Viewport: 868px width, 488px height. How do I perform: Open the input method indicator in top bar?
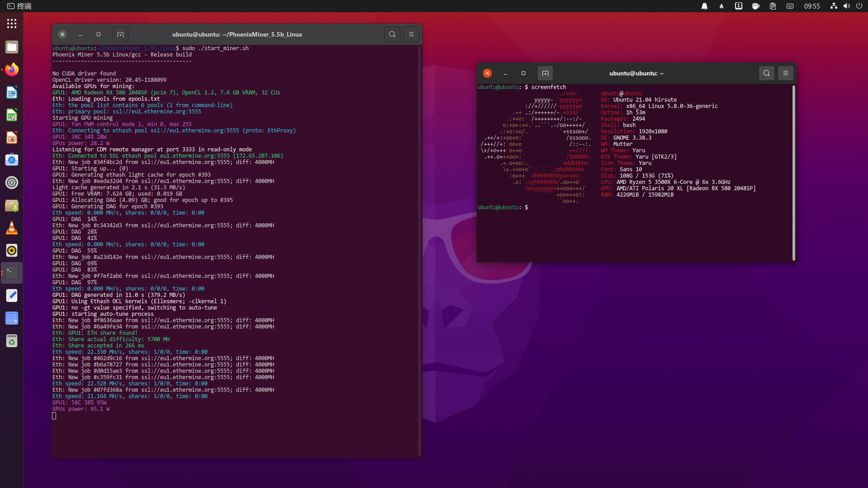(739, 6)
